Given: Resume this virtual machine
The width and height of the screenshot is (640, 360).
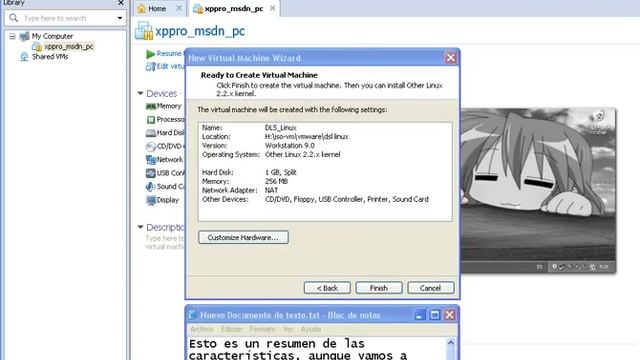Looking at the screenshot, I should click(x=169, y=53).
